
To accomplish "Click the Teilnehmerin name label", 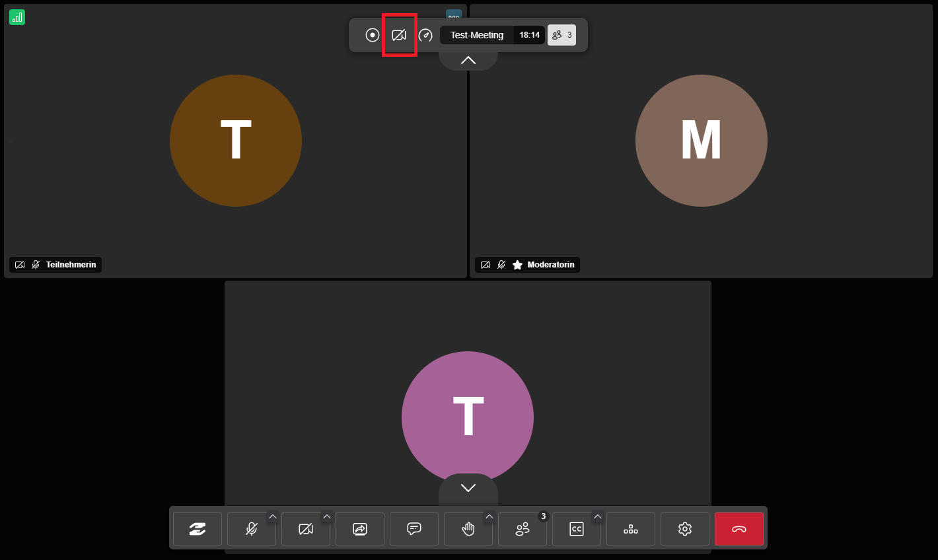I will coord(71,265).
